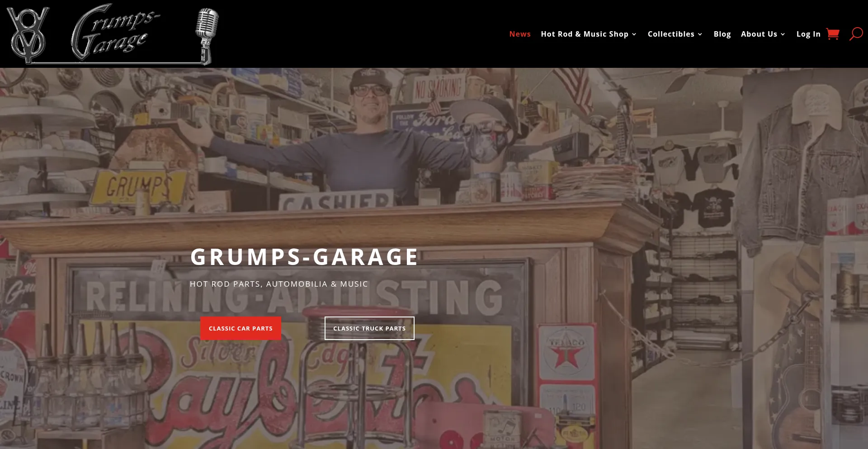The image size is (868, 449).
Task: Click the Texaco star sign in the photo
Action: click(x=566, y=352)
